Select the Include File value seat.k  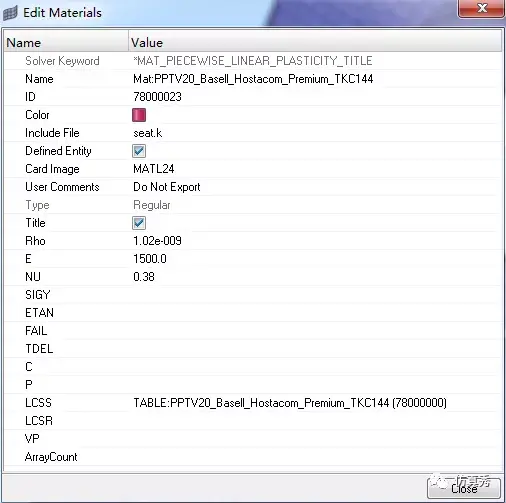pos(147,133)
